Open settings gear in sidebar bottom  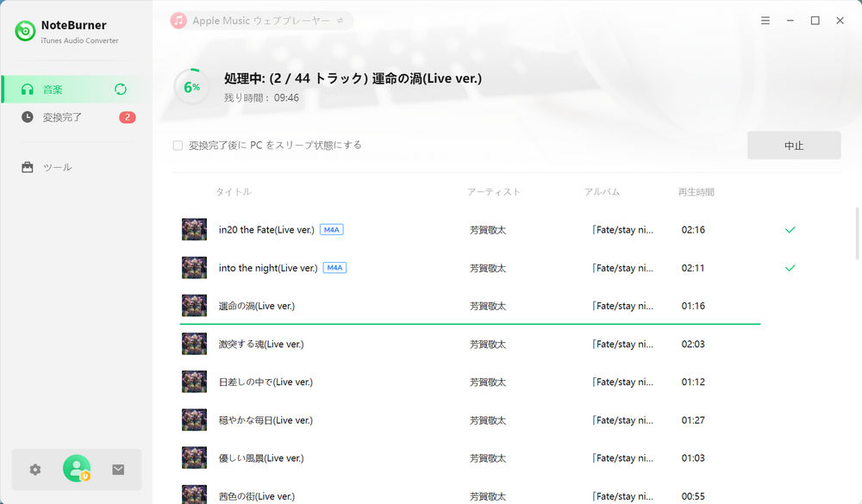coord(34,470)
